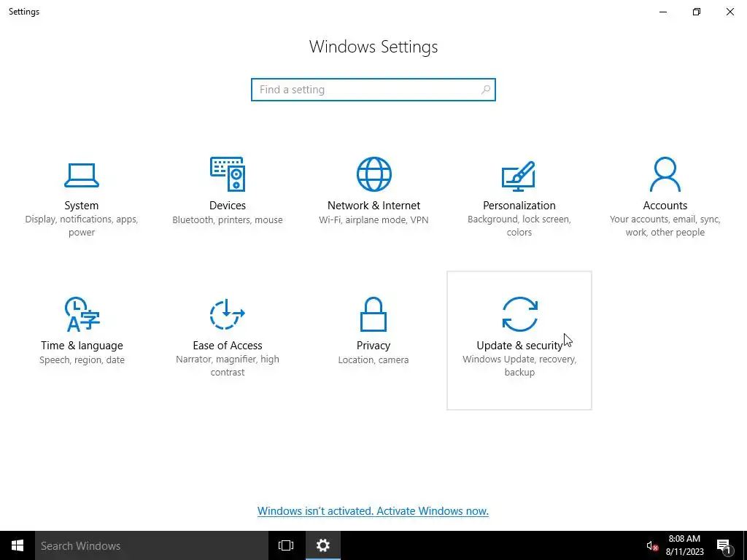Click 'Narrator, magnifier, high contrast' description
The width and height of the screenshot is (747, 560).
point(228,366)
